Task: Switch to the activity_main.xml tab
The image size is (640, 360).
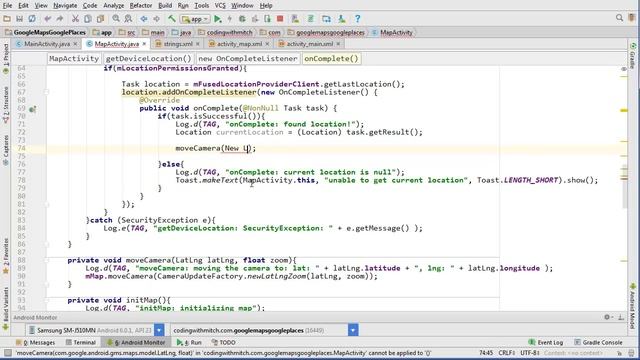Action: pos(309,44)
